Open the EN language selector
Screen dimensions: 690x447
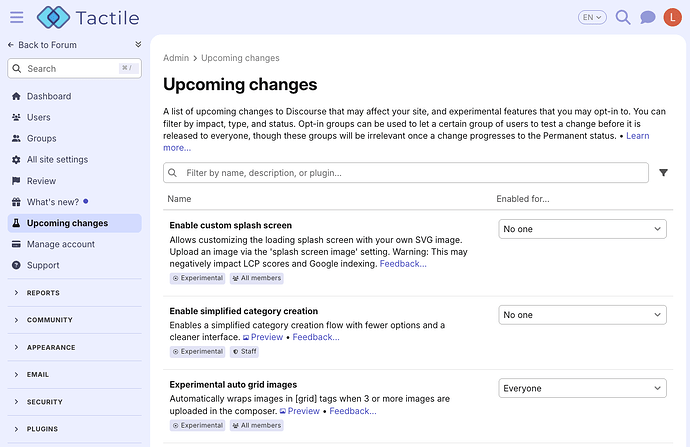click(592, 18)
